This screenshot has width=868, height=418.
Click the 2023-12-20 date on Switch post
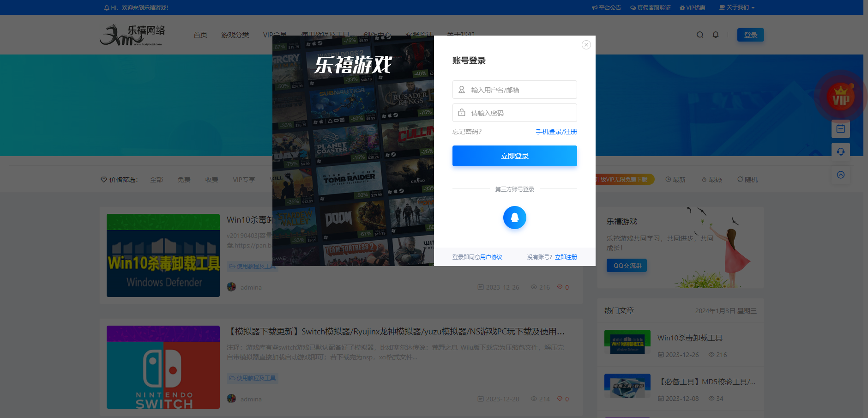[498, 399]
